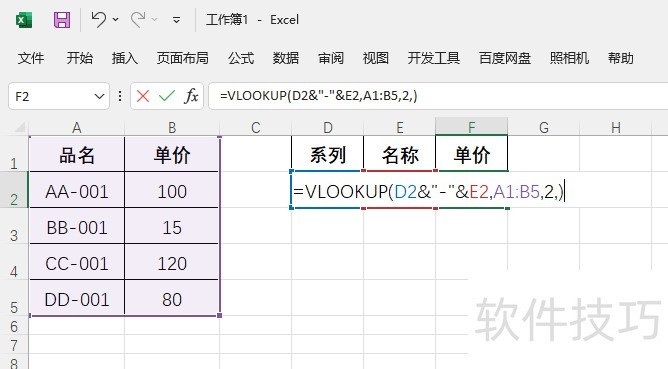Click inside the formula bar text

tap(319, 96)
